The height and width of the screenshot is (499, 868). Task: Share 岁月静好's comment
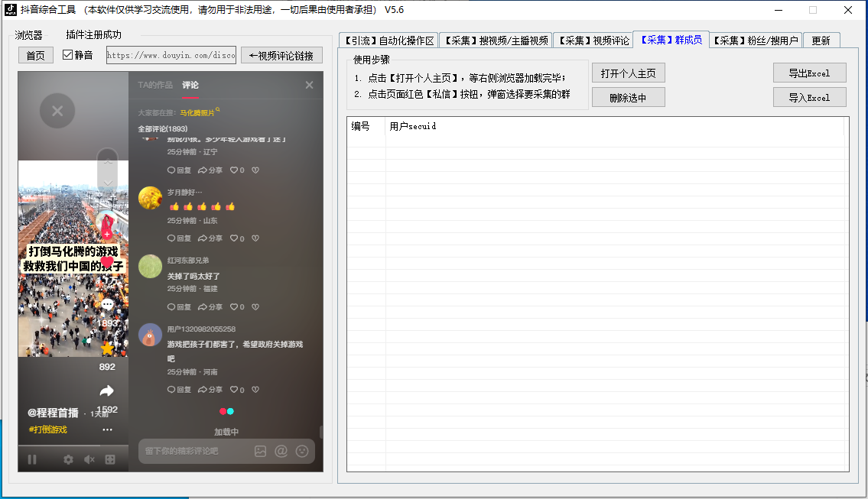tap(210, 238)
